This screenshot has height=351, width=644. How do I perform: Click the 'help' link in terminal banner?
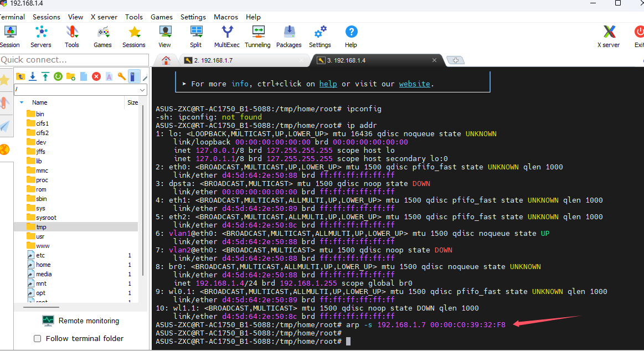(328, 84)
